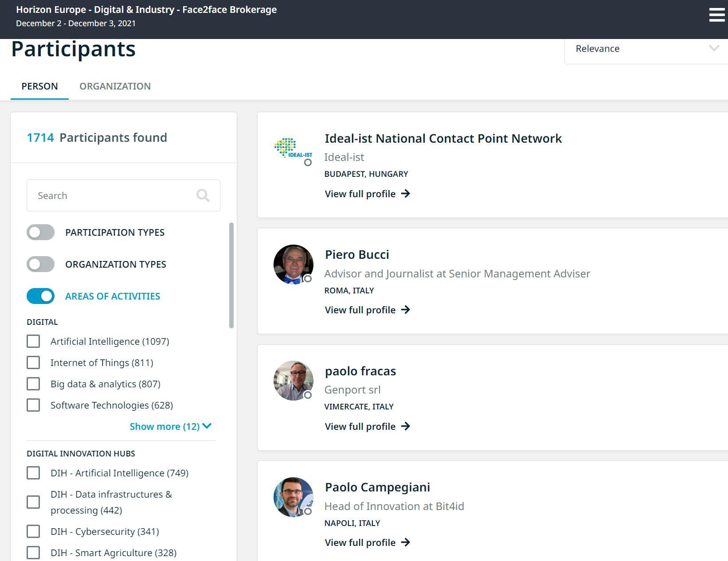Click the 'DIGITAL INNOVATION HUBS' section heading

coord(81,454)
